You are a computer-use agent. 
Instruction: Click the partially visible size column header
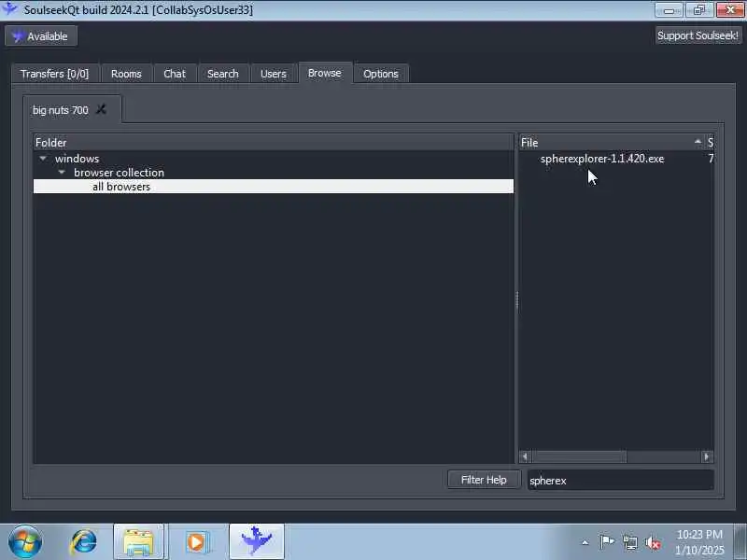pyautogui.click(x=710, y=143)
